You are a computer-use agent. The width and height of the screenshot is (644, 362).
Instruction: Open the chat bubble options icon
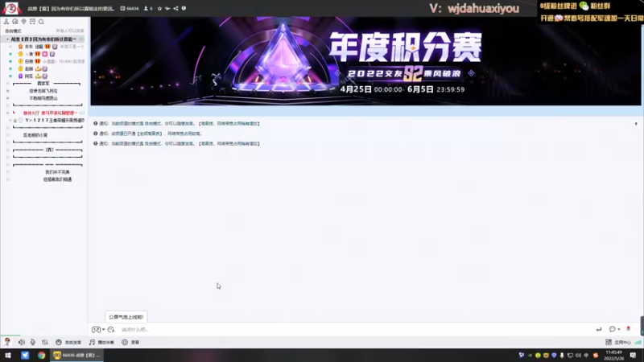(613, 329)
